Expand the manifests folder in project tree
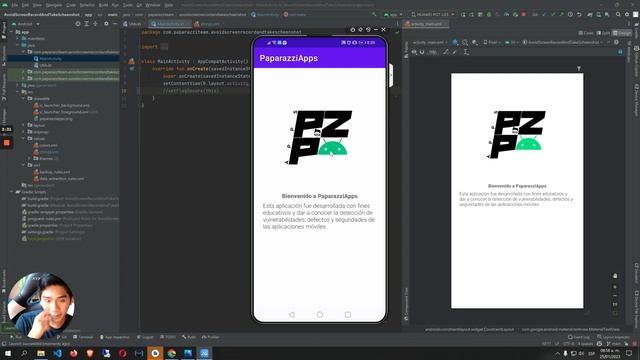The width and height of the screenshot is (640, 360). 18,39
